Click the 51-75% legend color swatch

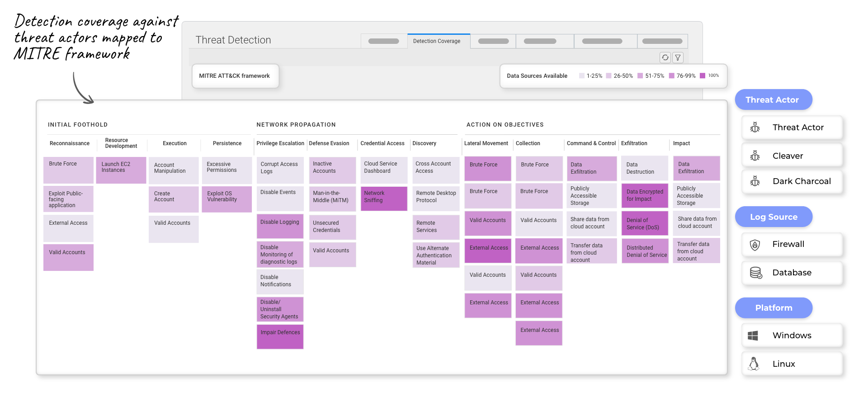pyautogui.click(x=640, y=76)
